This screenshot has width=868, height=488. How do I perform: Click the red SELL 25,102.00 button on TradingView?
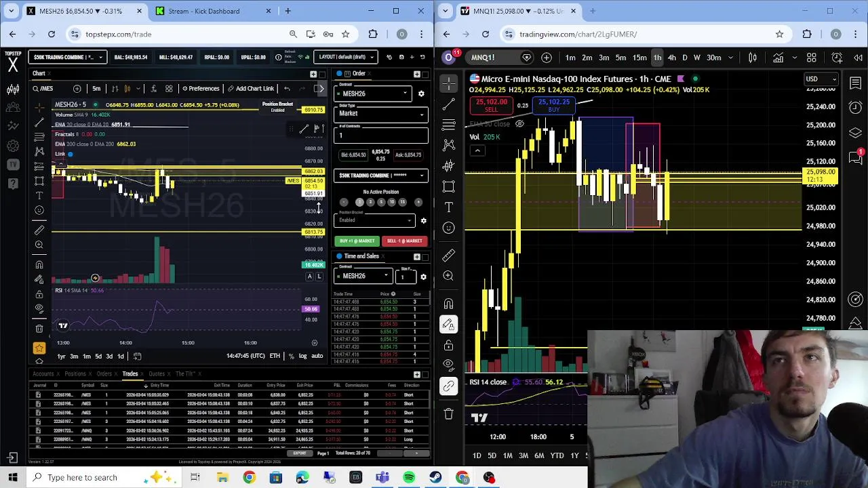pos(491,106)
